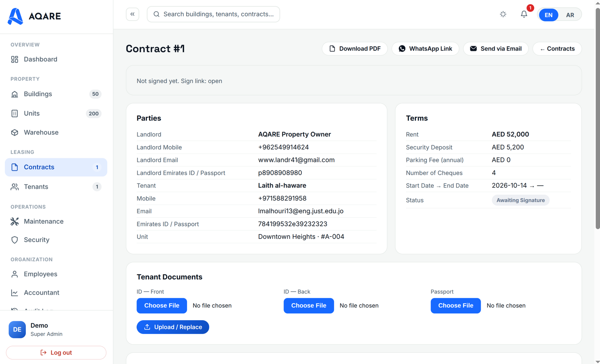Click unit Downtown Heights · #A-004
Image resolution: width=600 pixels, height=364 pixels.
301,237
